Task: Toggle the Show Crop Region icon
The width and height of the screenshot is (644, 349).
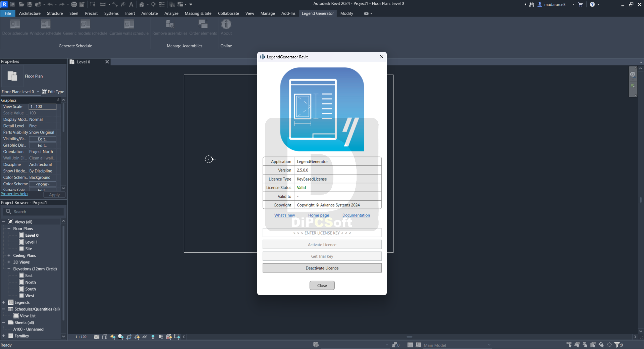Action: [137, 337]
